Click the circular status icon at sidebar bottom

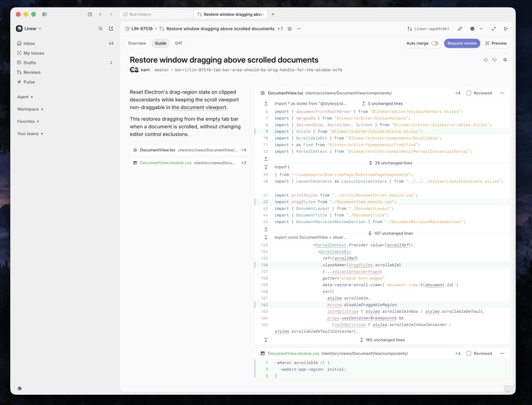20,388
